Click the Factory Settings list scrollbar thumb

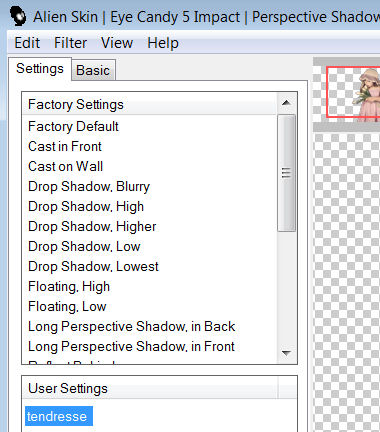point(286,173)
